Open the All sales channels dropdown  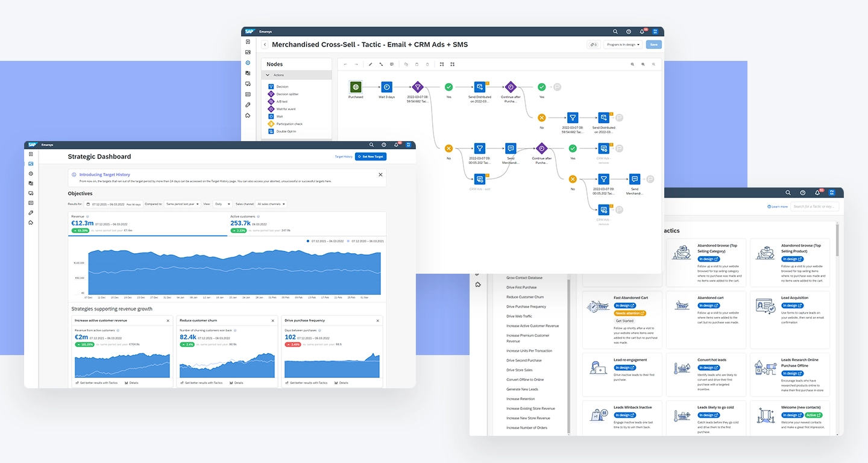(x=271, y=204)
